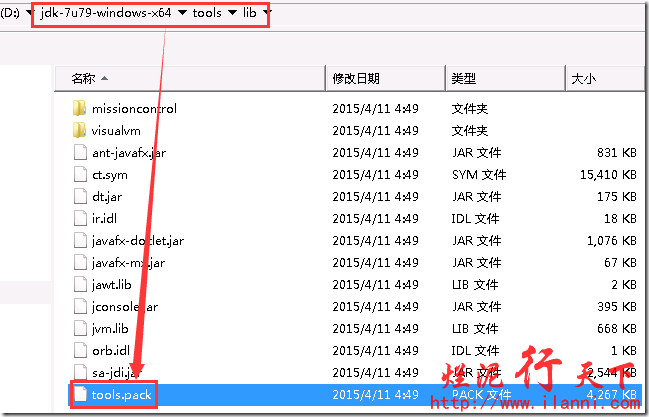Image resolution: width=649 pixels, height=417 pixels.
Task: Expand dropdown arrow after jdk-7u79-windows-x64
Action: click(x=182, y=14)
